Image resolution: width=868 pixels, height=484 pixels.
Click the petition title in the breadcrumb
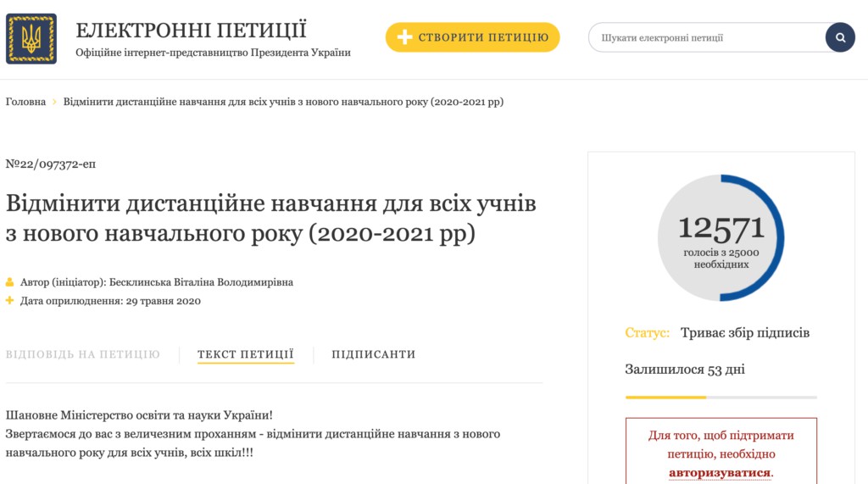pyautogui.click(x=283, y=102)
